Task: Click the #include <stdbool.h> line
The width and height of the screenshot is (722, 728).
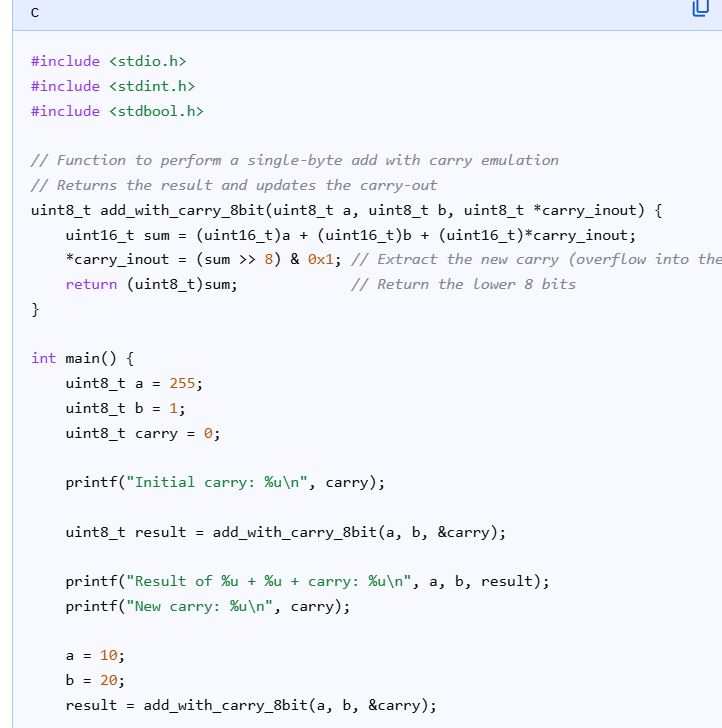Action: click(x=116, y=111)
